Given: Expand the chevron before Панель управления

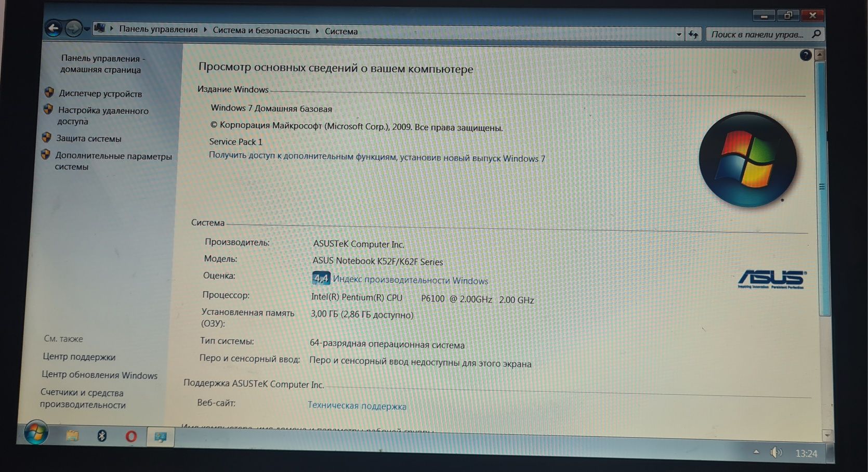Looking at the screenshot, I should 111,29.
